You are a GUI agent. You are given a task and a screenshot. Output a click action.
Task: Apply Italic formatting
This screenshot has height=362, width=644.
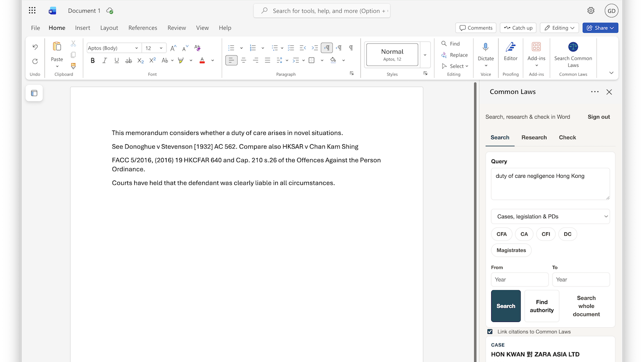pyautogui.click(x=105, y=60)
